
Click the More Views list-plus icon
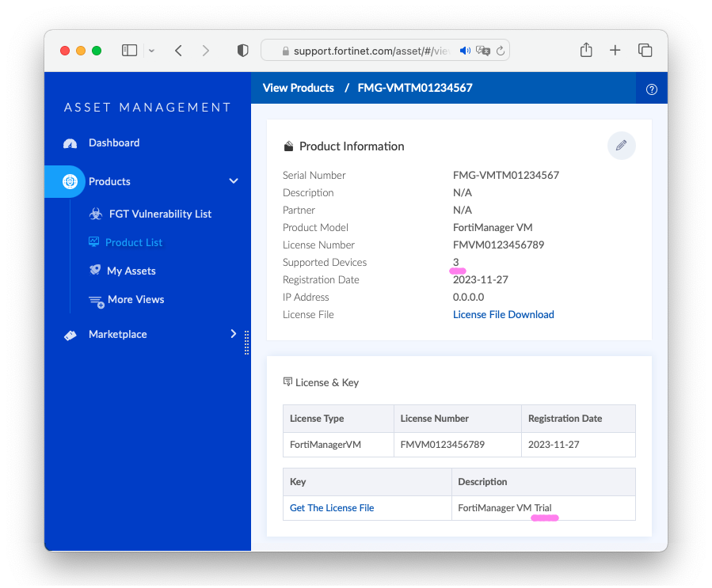pyautogui.click(x=97, y=302)
